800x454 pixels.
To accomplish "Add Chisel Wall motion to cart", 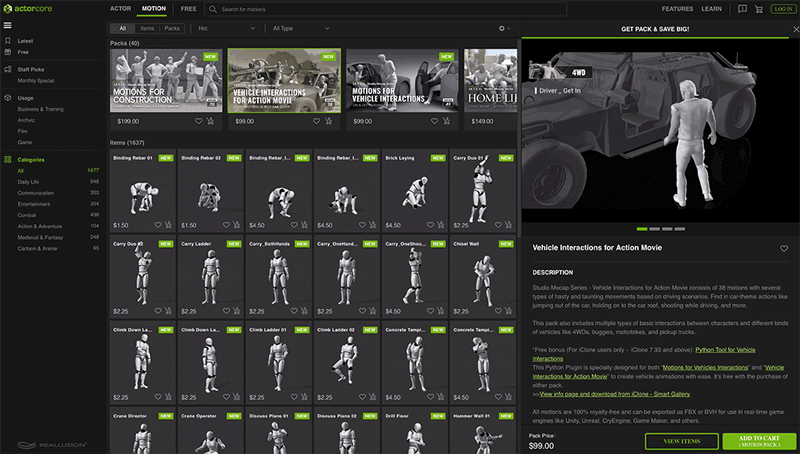I will (x=508, y=311).
